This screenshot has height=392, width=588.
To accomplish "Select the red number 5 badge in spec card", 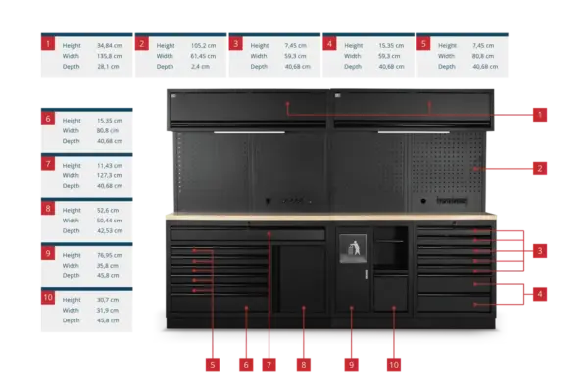I will [423, 43].
